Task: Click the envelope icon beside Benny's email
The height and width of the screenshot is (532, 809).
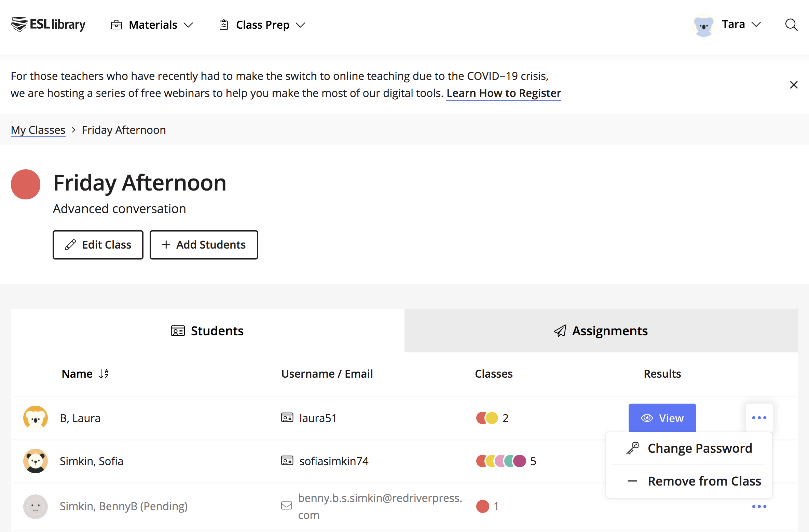Action: 287,506
